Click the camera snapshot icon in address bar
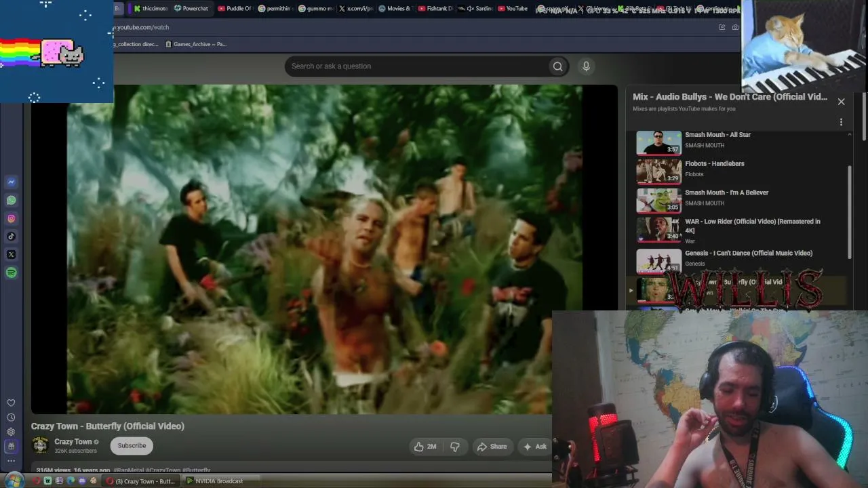 pyautogui.click(x=735, y=27)
